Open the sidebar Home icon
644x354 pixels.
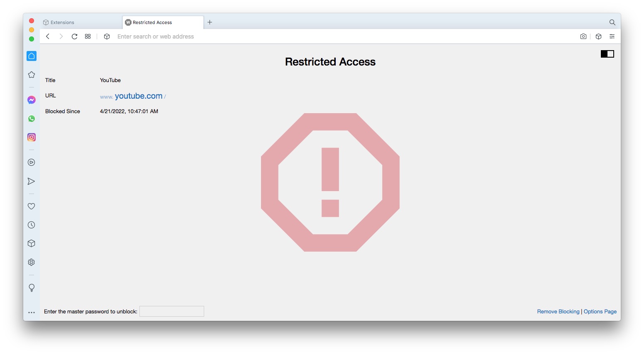32,56
